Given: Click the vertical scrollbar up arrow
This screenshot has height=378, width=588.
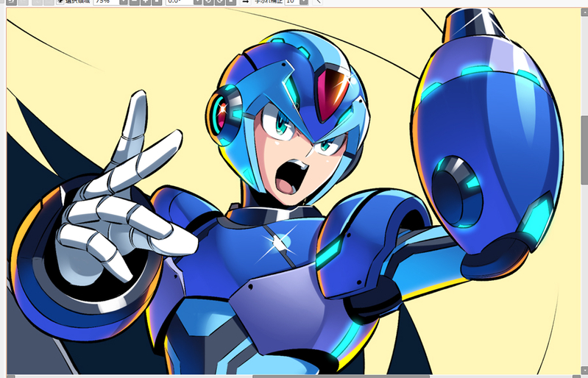Looking at the screenshot, I should pyautogui.click(x=584, y=12).
